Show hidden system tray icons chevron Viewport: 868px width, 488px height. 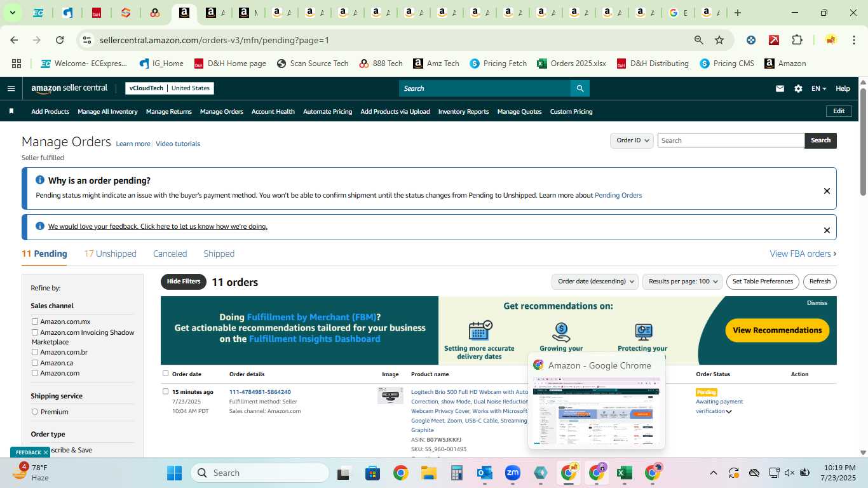(x=714, y=473)
